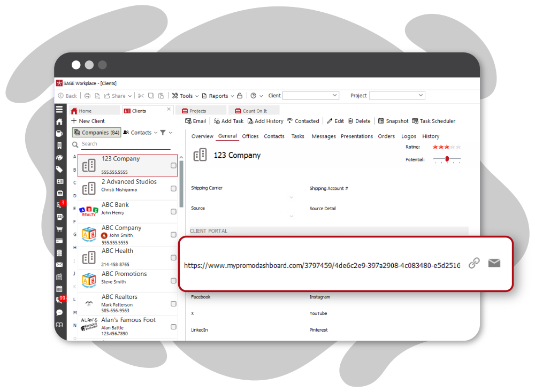Screen dimensions: 535x392
Task: Open the Client combo box
Action: (311, 96)
